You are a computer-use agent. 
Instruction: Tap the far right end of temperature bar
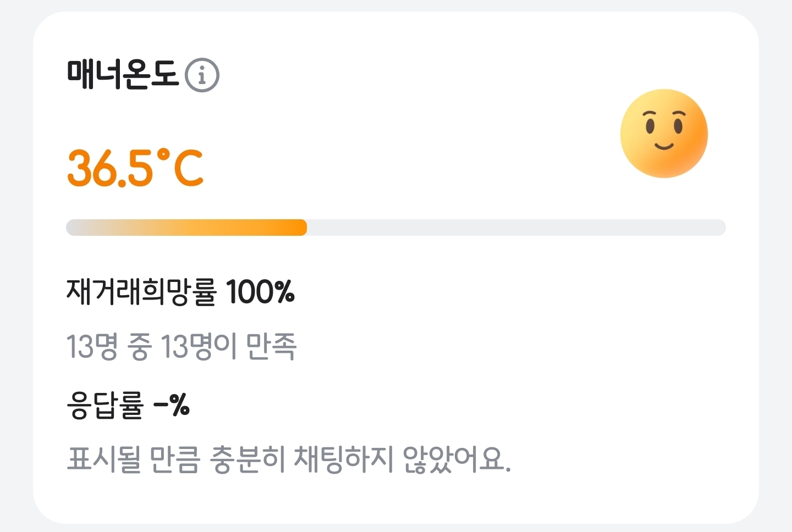[x=719, y=228]
